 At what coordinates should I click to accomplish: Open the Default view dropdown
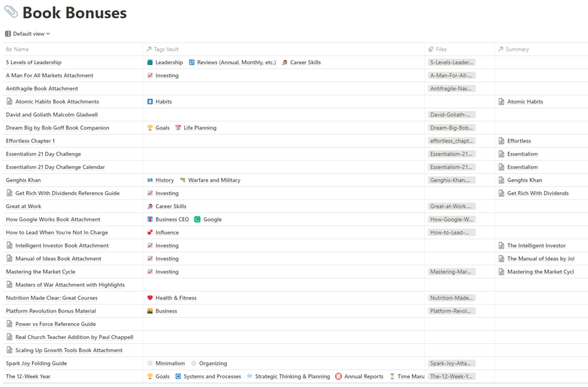pyautogui.click(x=27, y=34)
